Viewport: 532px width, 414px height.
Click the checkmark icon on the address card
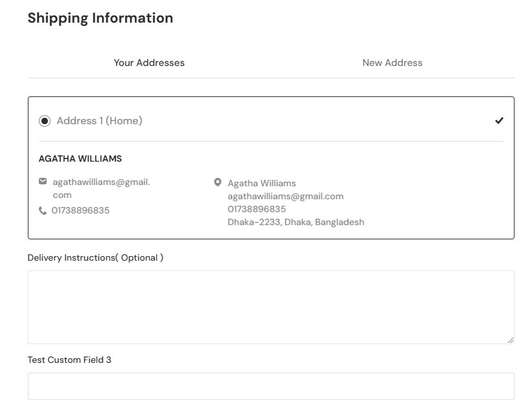tap(499, 121)
